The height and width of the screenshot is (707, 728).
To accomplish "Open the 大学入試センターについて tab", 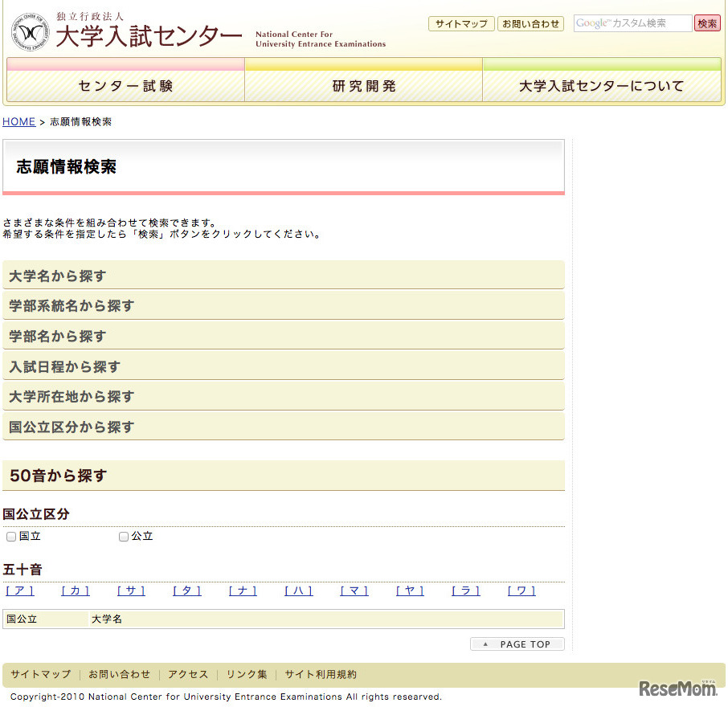I will click(x=603, y=87).
